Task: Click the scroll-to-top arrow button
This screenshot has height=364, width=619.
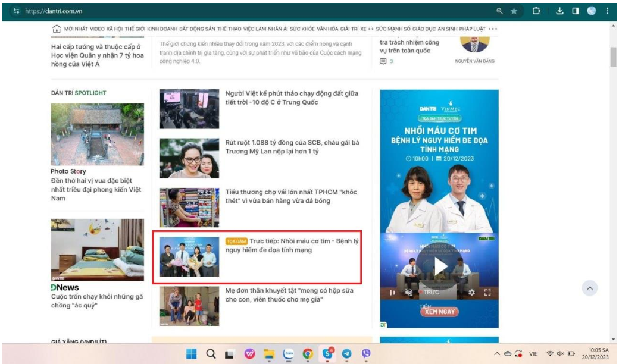Action: pos(589,288)
